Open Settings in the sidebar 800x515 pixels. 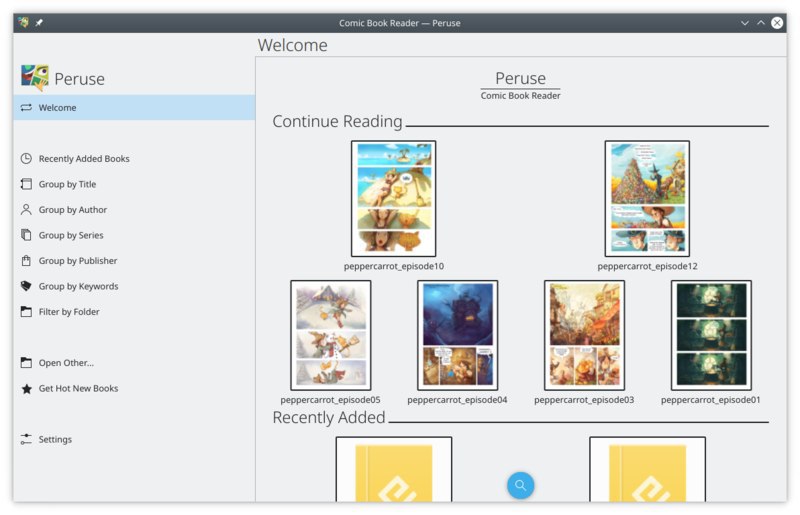point(134,439)
